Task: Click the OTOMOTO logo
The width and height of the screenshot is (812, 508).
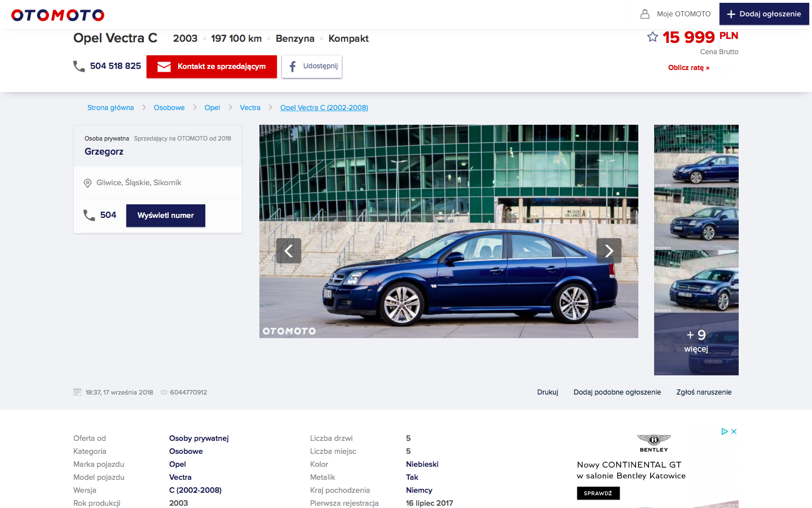Action: pos(58,15)
